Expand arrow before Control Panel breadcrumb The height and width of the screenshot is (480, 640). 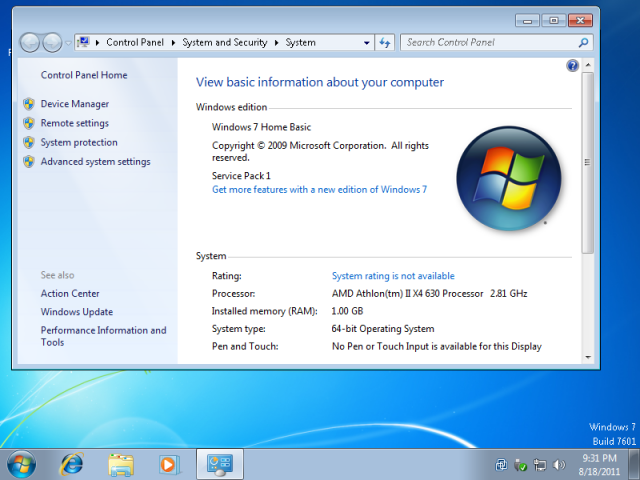97,42
